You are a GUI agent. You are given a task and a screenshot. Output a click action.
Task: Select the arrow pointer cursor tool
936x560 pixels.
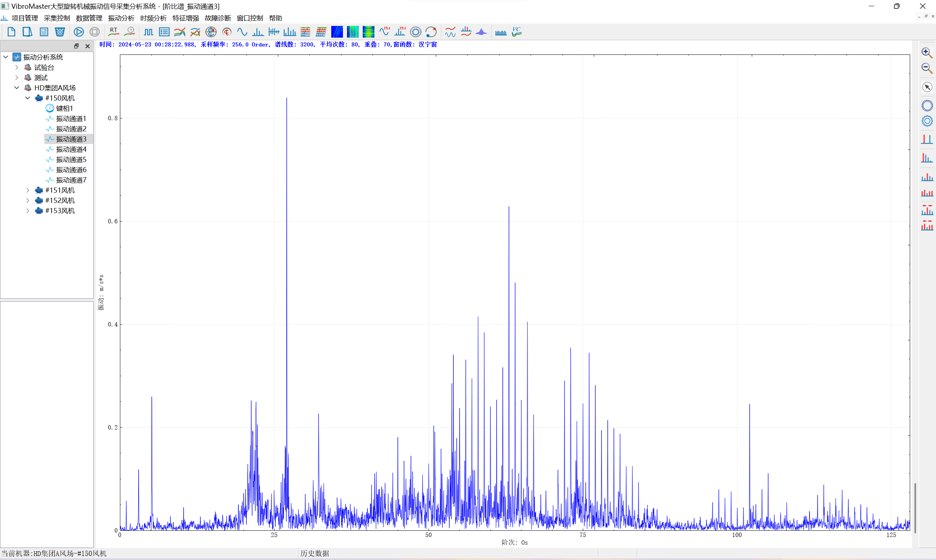tap(927, 87)
